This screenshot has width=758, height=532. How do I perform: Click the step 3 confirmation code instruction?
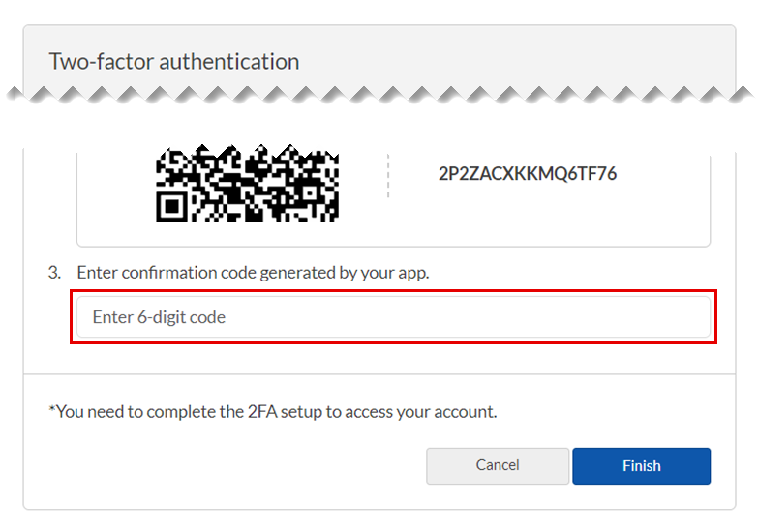(253, 273)
